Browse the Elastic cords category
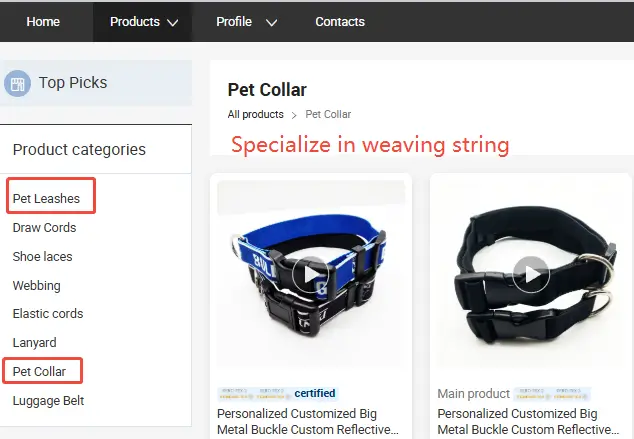The height and width of the screenshot is (439, 634). 48,314
